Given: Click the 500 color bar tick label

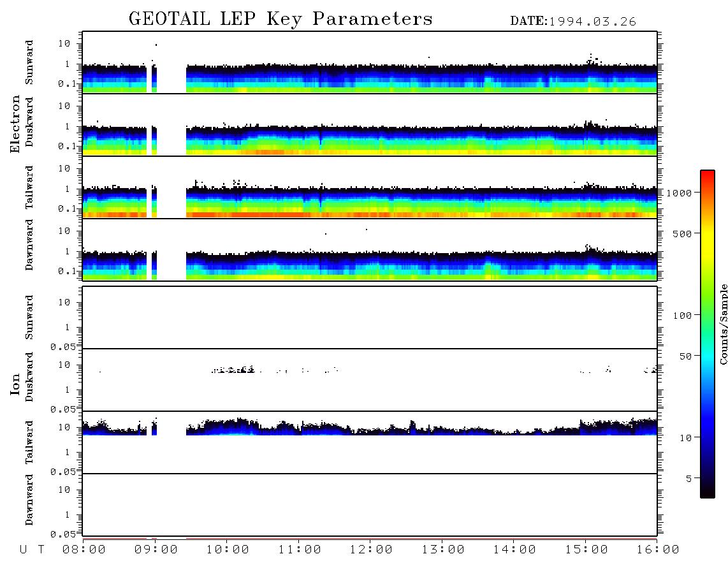Looking at the screenshot, I should 682,234.
